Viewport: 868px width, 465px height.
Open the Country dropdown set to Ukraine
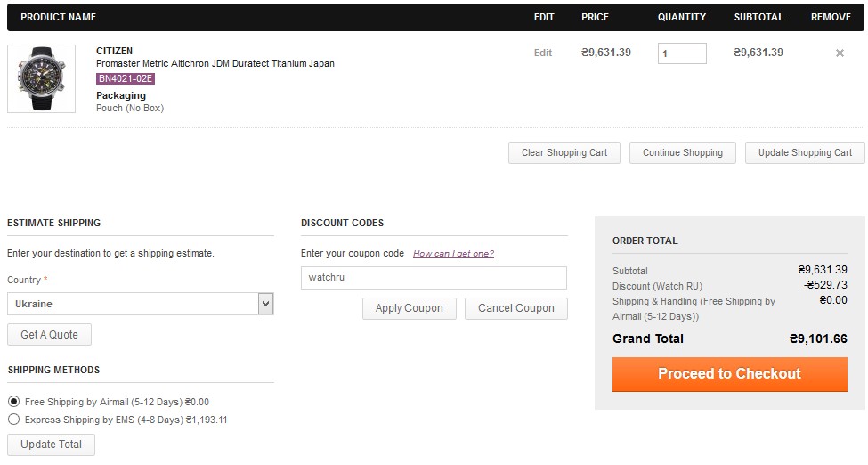(140, 304)
